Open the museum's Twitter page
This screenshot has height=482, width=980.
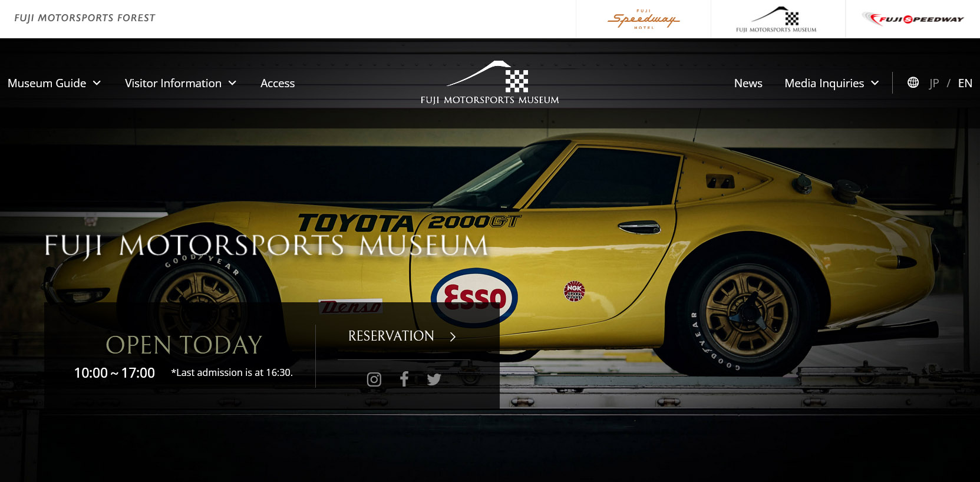[434, 379]
